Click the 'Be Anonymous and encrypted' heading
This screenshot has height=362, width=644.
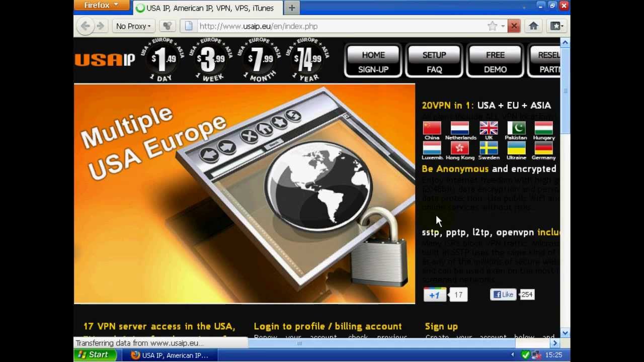coord(489,169)
